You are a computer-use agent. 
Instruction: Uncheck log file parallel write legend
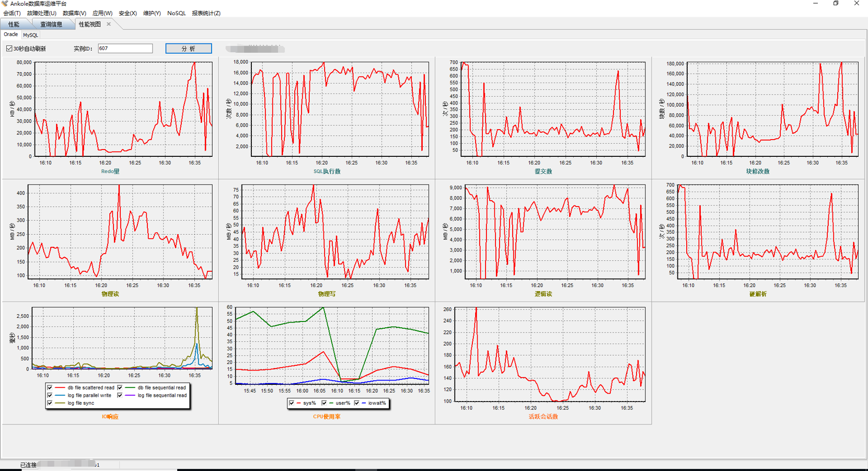click(x=50, y=396)
